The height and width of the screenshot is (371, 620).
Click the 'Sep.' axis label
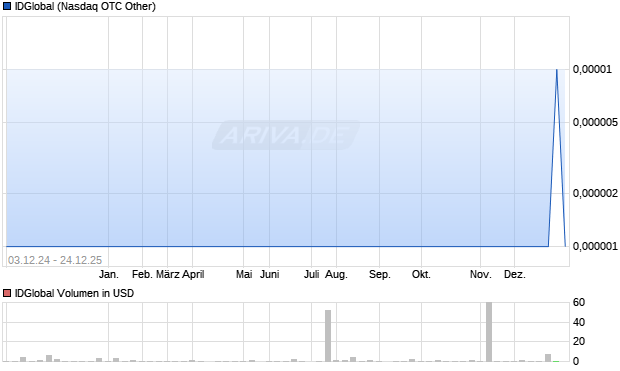(380, 274)
